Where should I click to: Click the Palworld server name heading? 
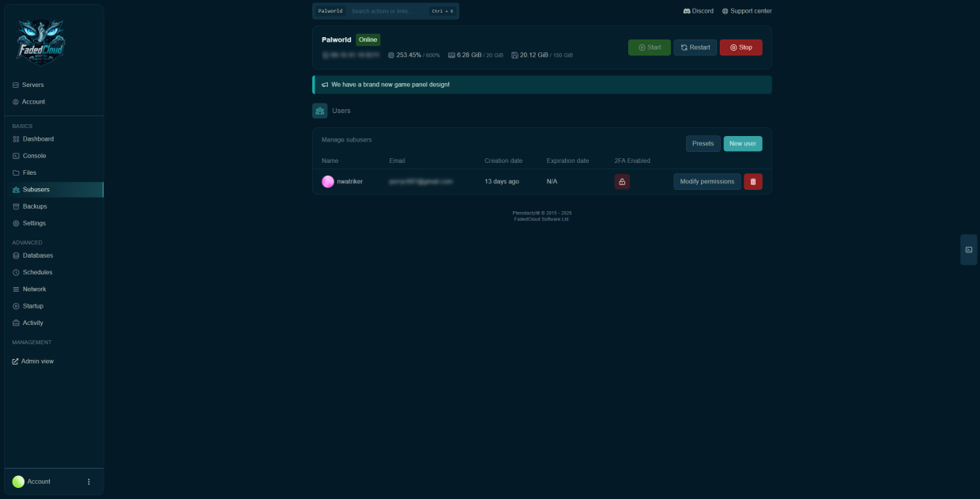coord(337,40)
